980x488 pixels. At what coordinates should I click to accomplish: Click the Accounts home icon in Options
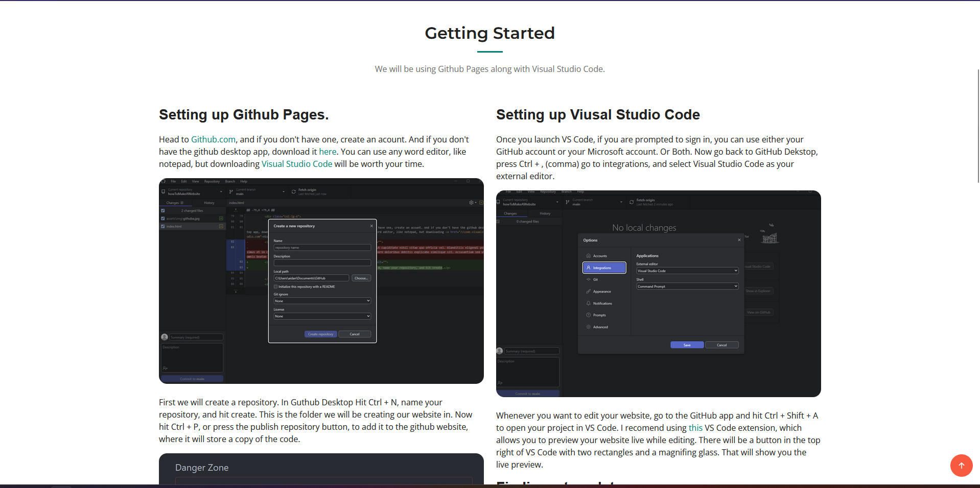(589, 256)
